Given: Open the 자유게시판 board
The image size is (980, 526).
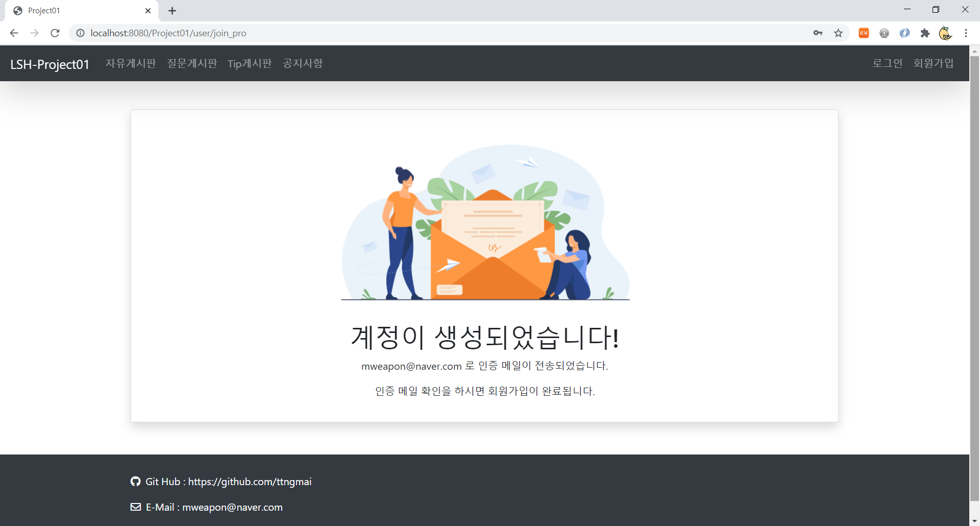Looking at the screenshot, I should click(131, 63).
